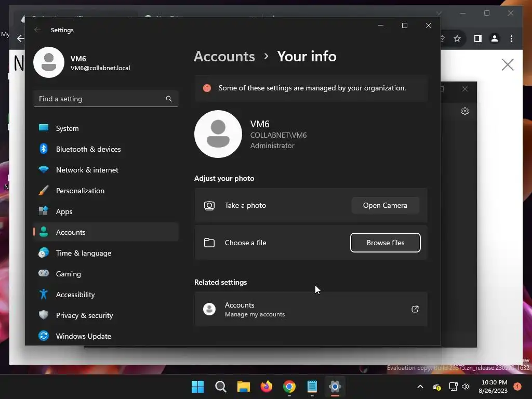The image size is (532, 399).
Task: Click the network tray icon
Action: point(453,387)
